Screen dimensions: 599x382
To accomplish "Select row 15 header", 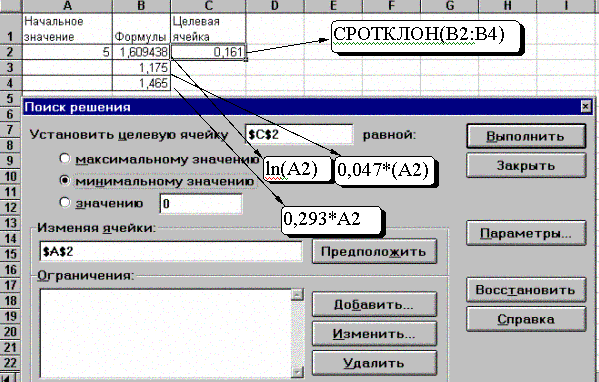I will [10, 254].
